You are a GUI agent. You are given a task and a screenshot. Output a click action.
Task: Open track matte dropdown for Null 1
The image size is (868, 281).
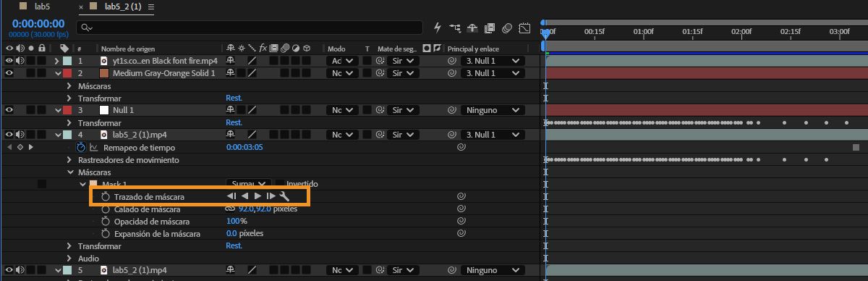[402, 110]
